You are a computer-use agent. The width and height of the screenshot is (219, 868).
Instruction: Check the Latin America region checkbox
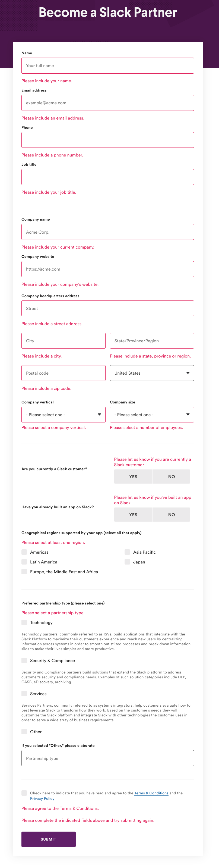point(24,562)
